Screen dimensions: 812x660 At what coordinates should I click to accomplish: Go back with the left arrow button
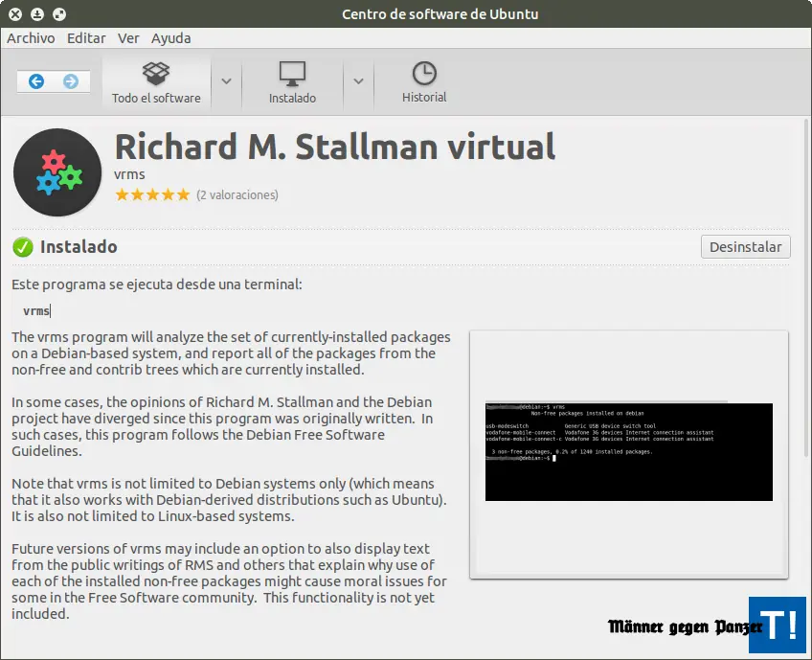tap(36, 81)
